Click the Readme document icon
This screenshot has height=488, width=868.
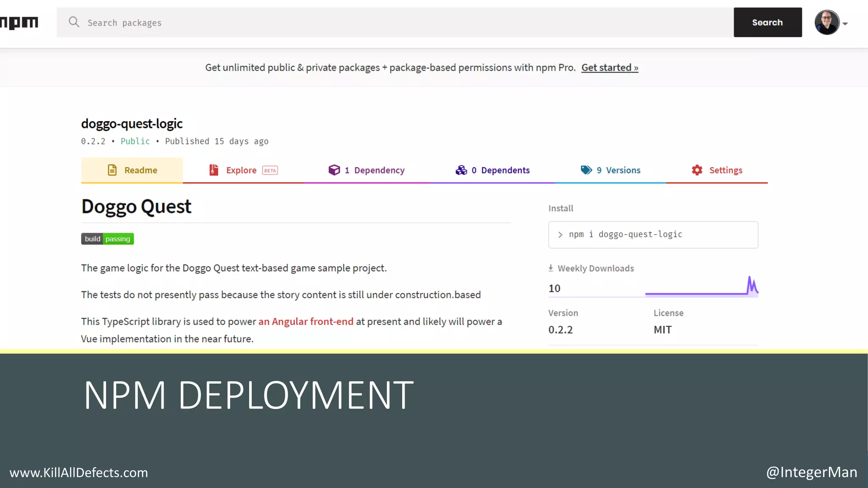112,170
